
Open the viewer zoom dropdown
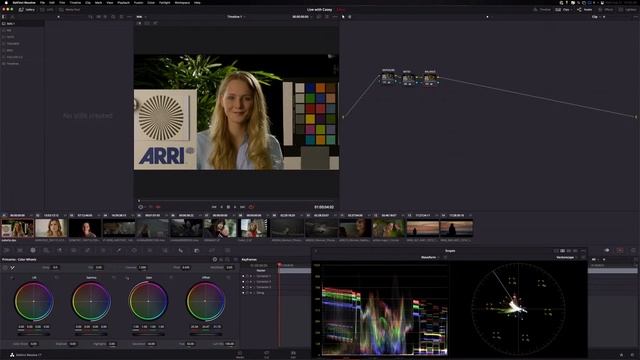pyautogui.click(x=141, y=17)
